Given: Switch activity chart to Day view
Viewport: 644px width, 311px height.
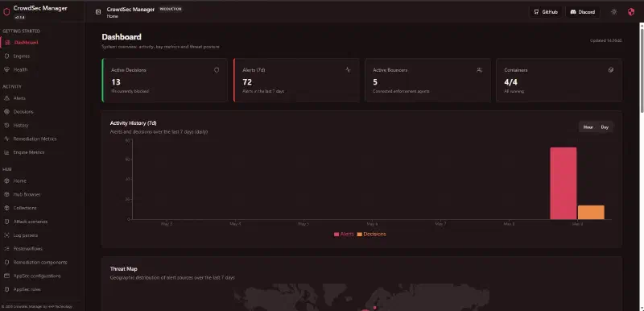Looking at the screenshot, I should [x=605, y=127].
